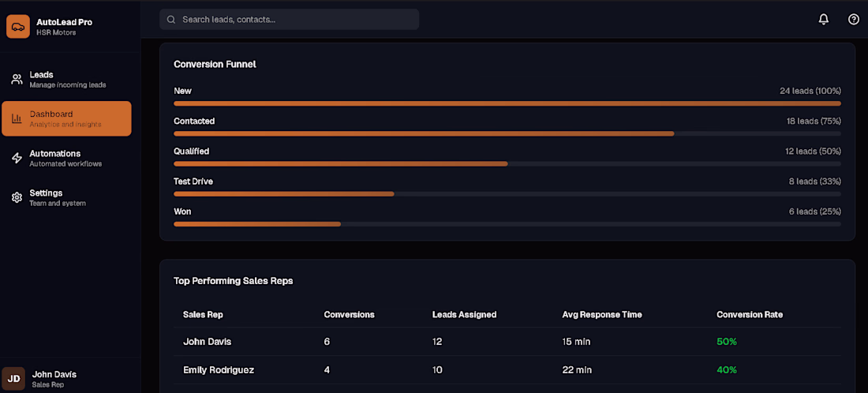
Task: Click the JD user avatar
Action: tap(13, 378)
